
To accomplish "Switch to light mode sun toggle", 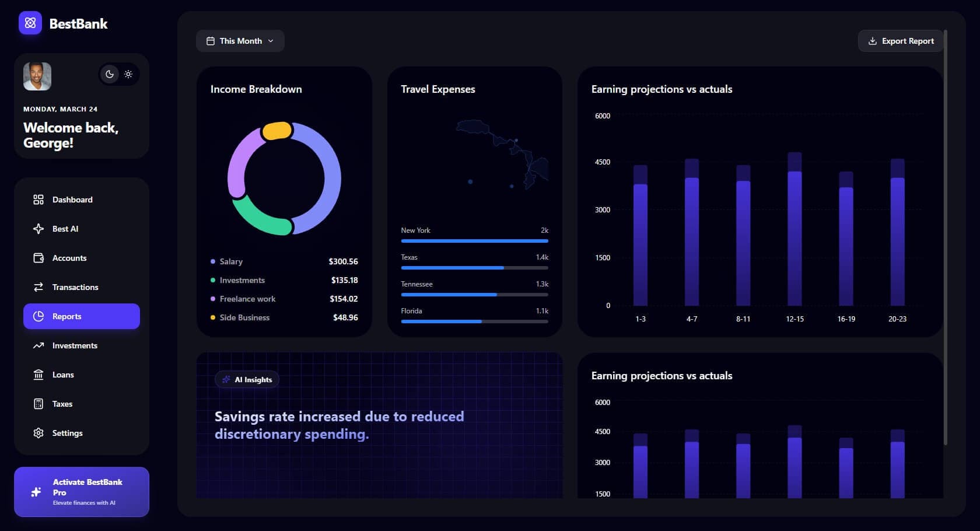I will click(128, 74).
